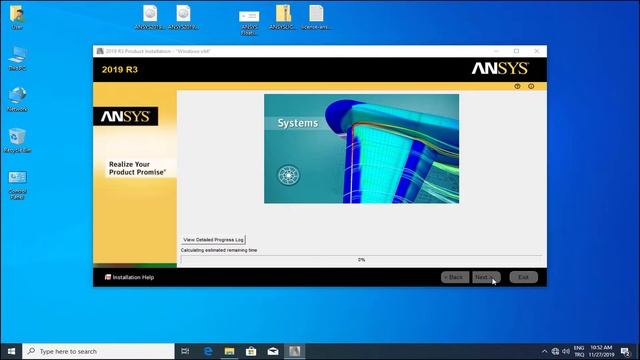This screenshot has width=640, height=360.
Task: Click 'Calculating estimated remaining time' status text
Action: (x=219, y=250)
